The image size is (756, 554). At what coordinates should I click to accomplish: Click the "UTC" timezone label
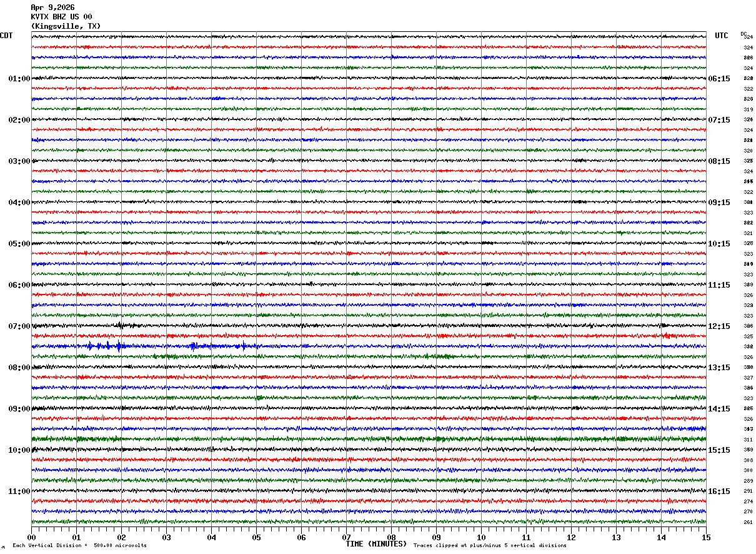click(x=722, y=36)
